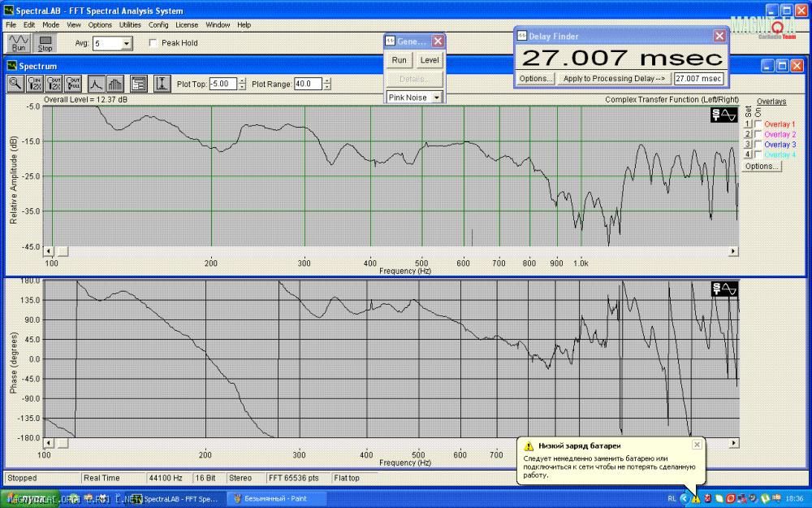
Task: Click the Zoom In 2X icon
Action: click(35, 84)
